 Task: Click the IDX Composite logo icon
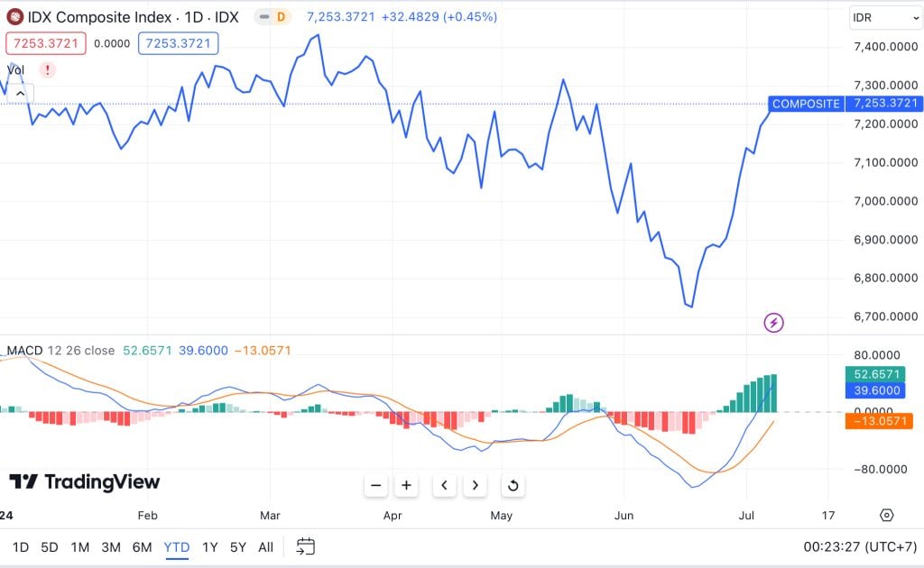(15, 17)
